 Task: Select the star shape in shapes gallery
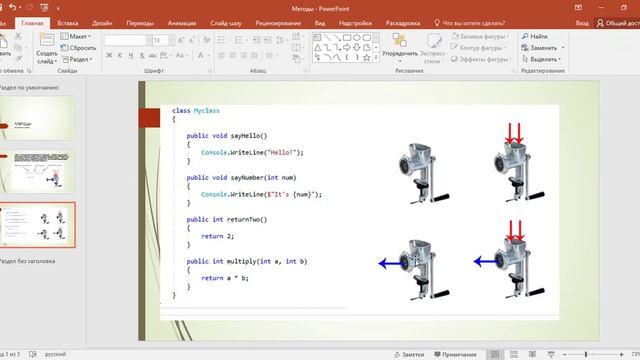pos(367,58)
